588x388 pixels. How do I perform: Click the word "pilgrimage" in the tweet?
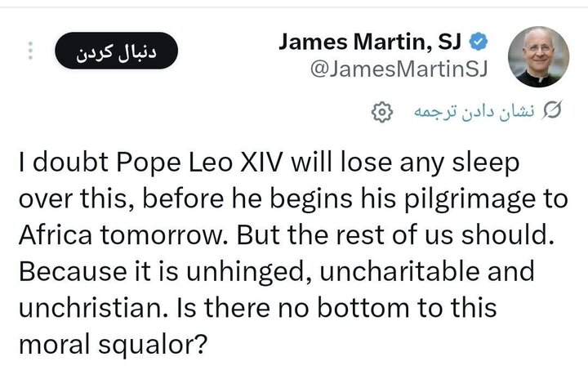click(438, 198)
